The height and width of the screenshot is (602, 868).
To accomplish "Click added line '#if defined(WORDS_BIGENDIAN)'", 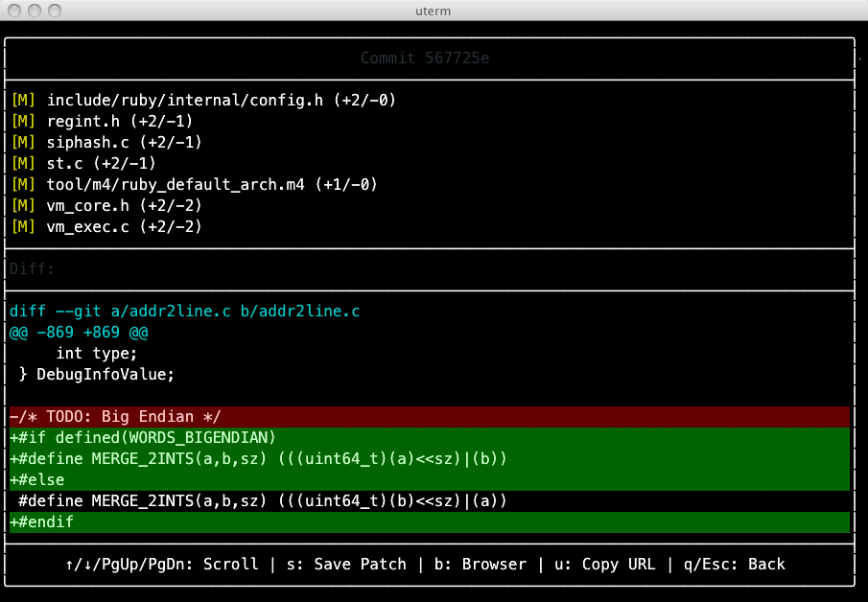I will 430,438.
